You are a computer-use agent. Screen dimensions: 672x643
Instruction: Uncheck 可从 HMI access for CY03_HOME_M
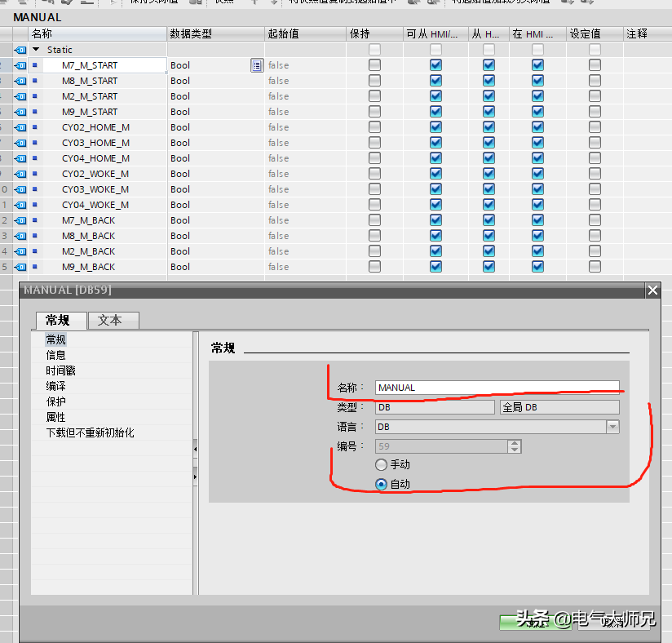[435, 143]
